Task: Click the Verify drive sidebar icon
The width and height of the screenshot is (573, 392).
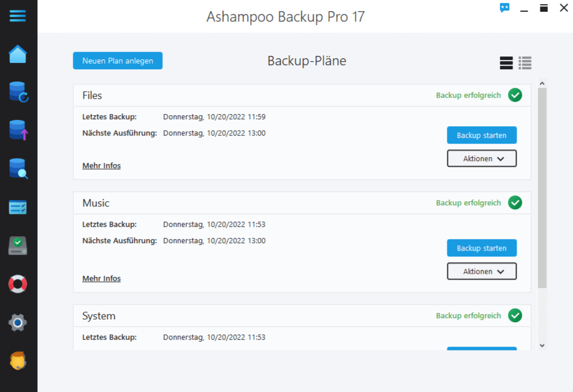Action: [x=18, y=245]
